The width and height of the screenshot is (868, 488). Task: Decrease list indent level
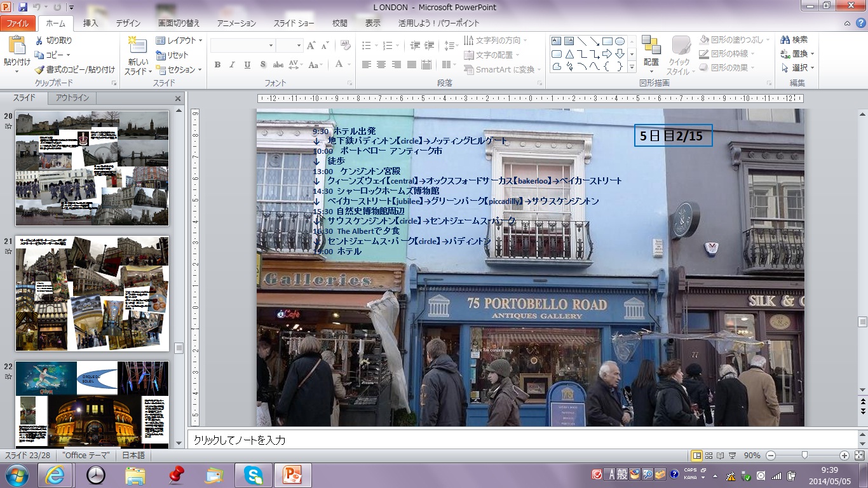coord(415,46)
